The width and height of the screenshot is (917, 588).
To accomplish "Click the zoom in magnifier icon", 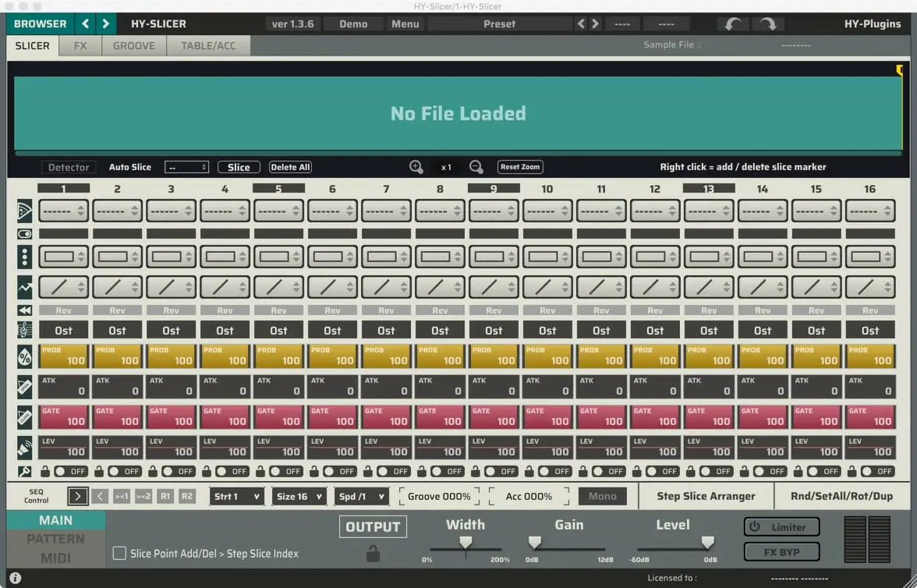I will pos(416,167).
